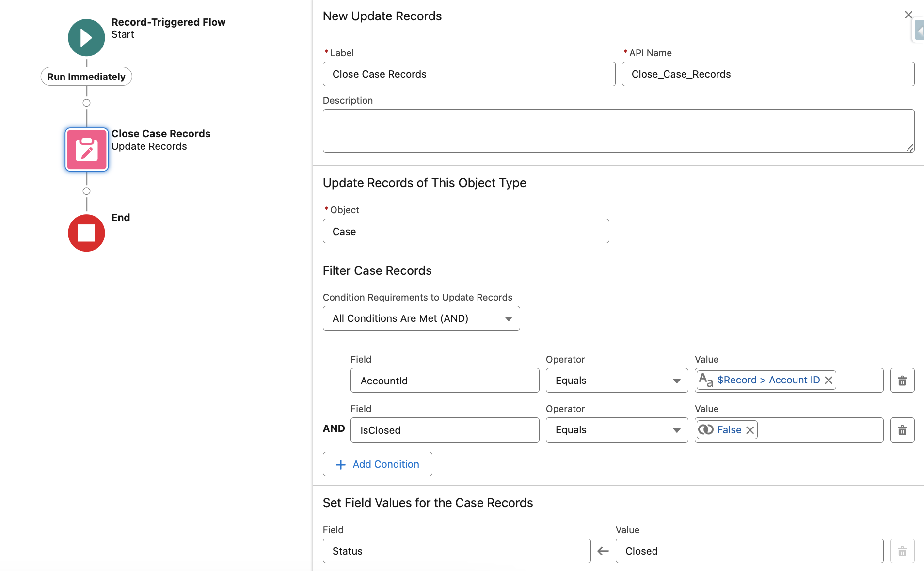The image size is (924, 571).
Task: Click into the Label text field
Action: pyautogui.click(x=468, y=74)
